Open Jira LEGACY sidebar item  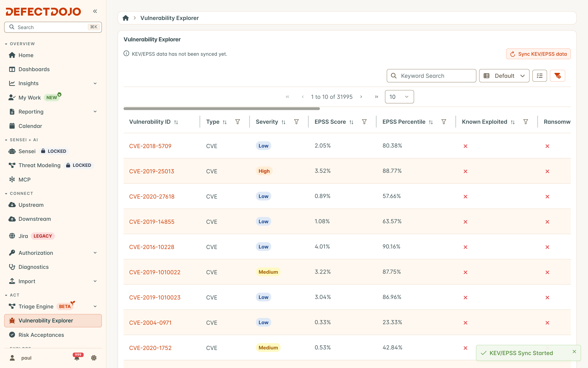coord(53,236)
